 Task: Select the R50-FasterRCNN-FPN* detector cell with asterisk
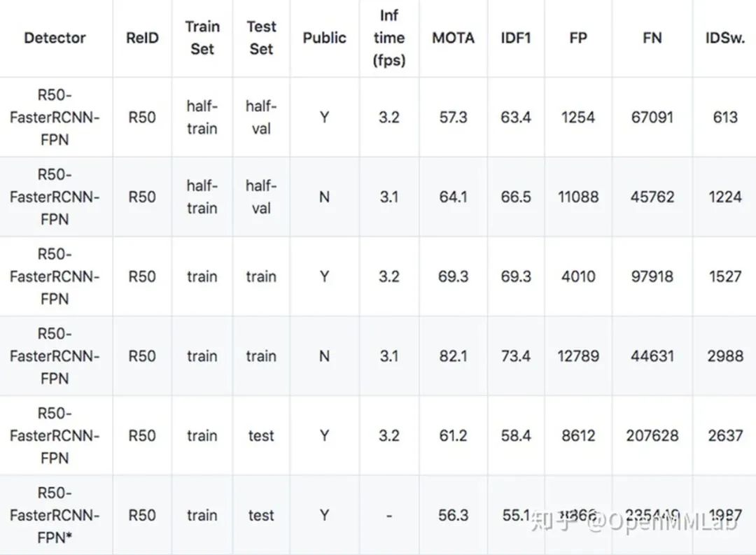tap(55, 515)
